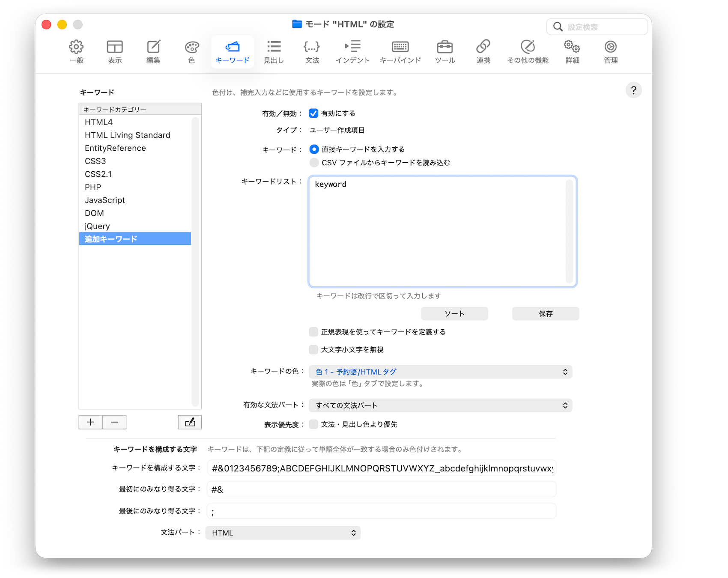728x578 pixels.
Task: Click the edit category pencil icon
Action: click(190, 422)
